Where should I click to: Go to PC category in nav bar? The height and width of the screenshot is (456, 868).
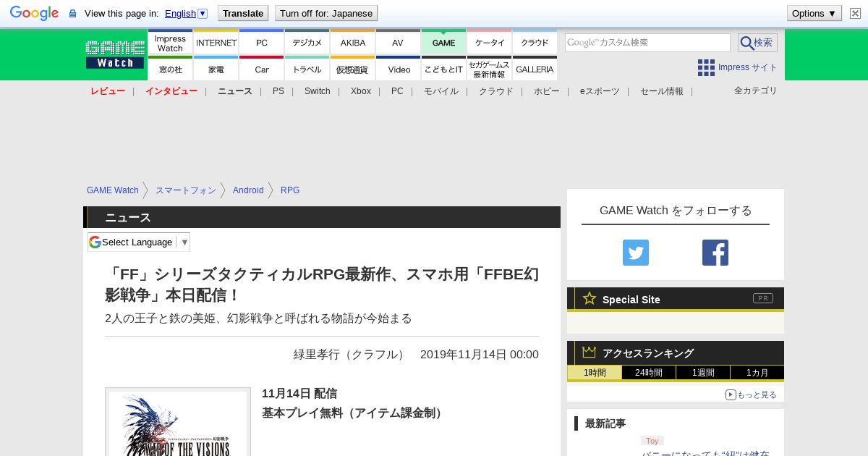click(x=397, y=91)
